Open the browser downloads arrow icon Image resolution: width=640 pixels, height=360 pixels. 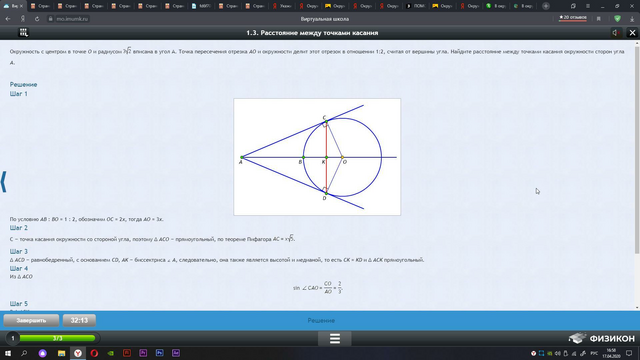[632, 19]
